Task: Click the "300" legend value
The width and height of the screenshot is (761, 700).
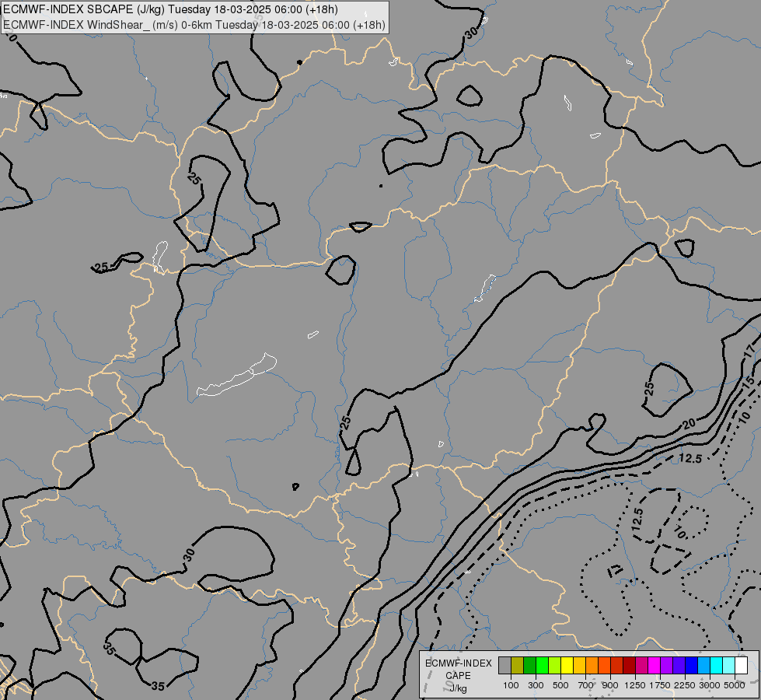Action: (536, 685)
